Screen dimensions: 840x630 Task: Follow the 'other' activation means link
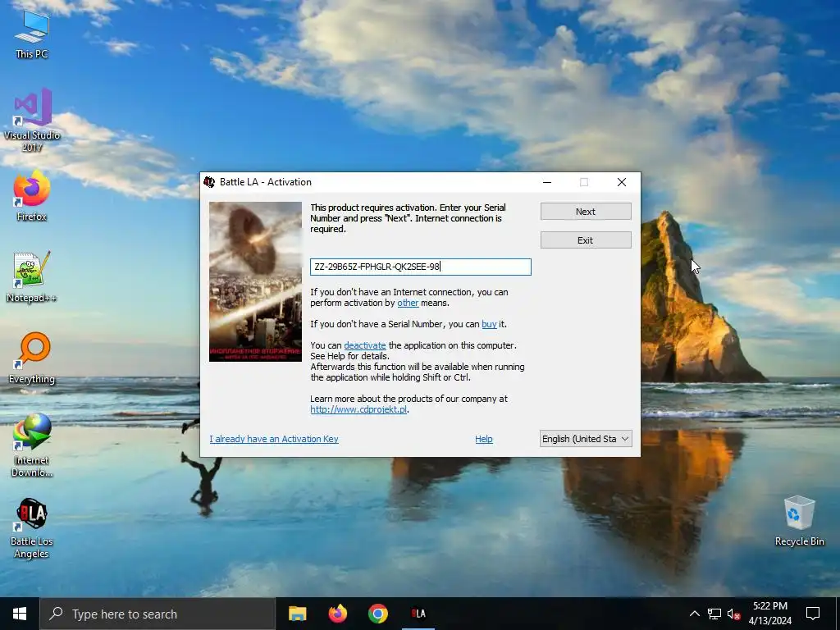(x=408, y=303)
